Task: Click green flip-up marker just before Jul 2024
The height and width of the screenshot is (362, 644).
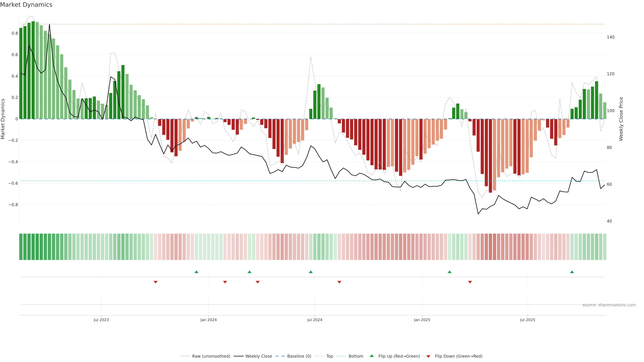Action: click(x=311, y=272)
